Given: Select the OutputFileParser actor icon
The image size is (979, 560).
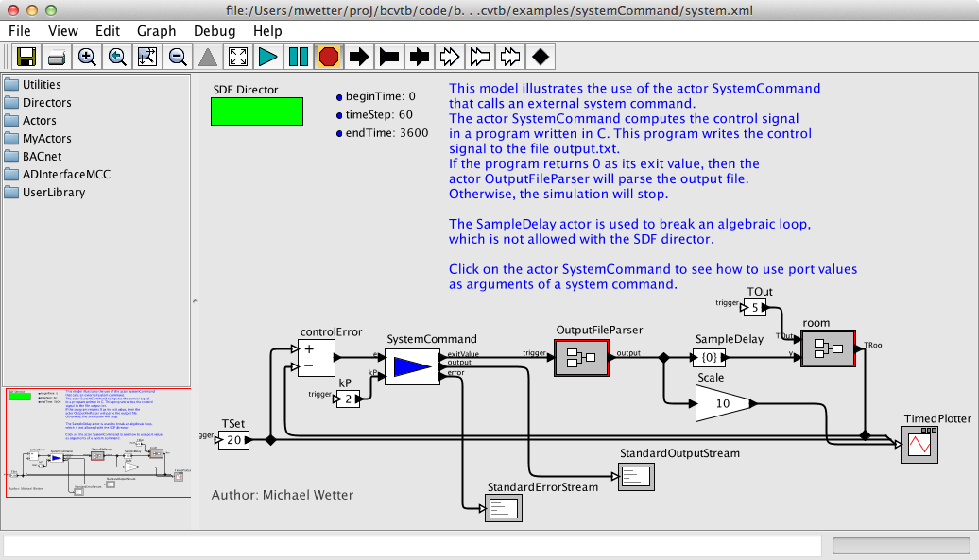Looking at the screenshot, I should pos(580,358).
